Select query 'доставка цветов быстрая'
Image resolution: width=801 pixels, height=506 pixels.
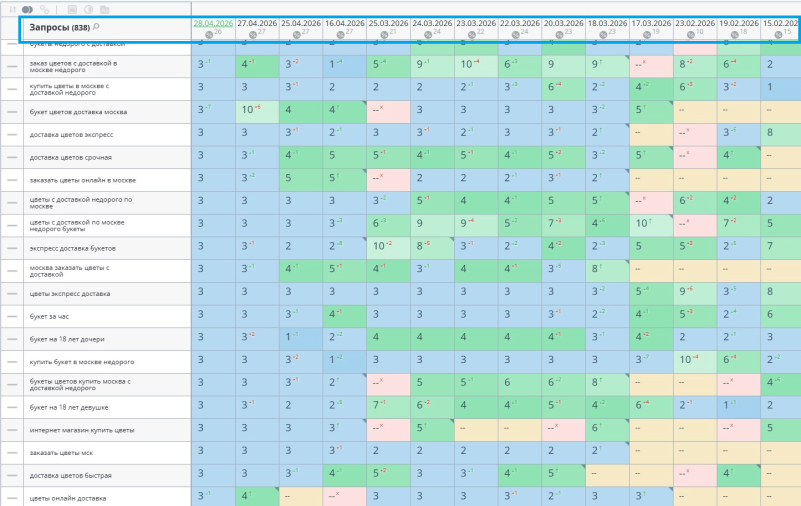pos(70,475)
